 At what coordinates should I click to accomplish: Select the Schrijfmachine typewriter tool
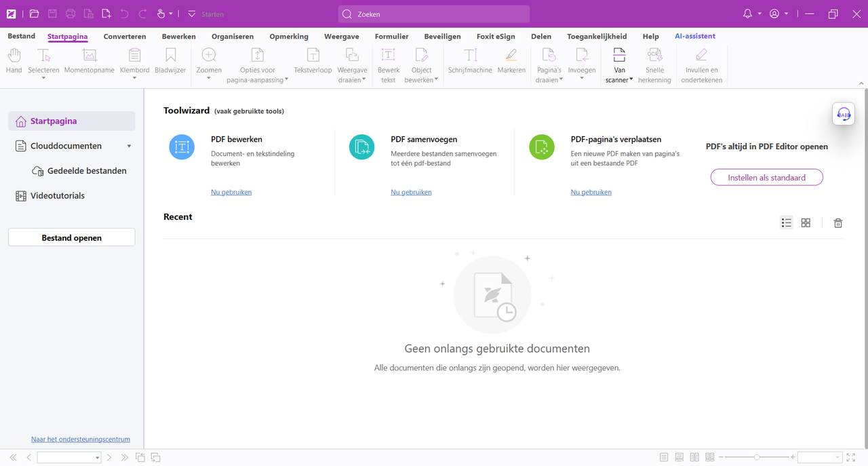(x=470, y=61)
